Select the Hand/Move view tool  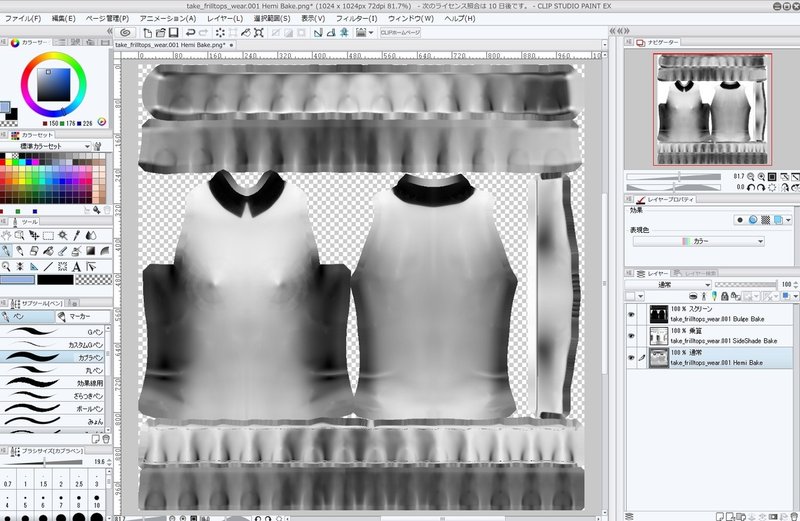(x=6, y=235)
